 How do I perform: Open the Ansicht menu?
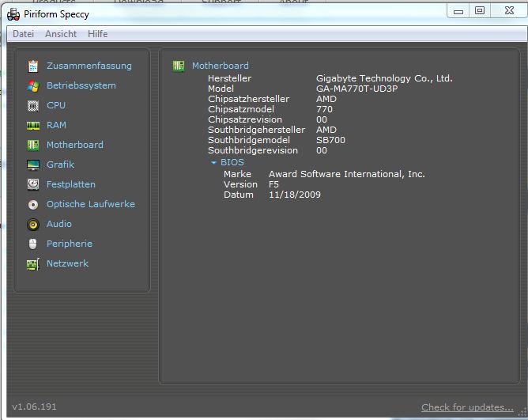[x=61, y=34]
